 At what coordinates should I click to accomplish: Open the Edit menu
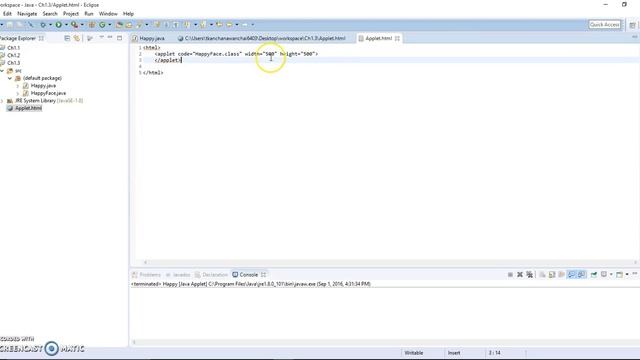7,13
